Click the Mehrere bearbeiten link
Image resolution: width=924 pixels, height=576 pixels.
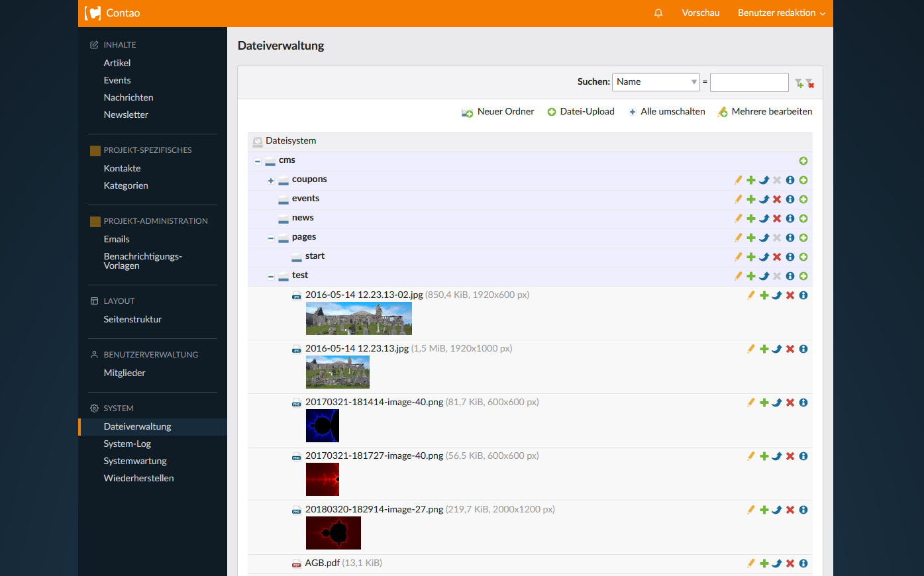coord(765,112)
